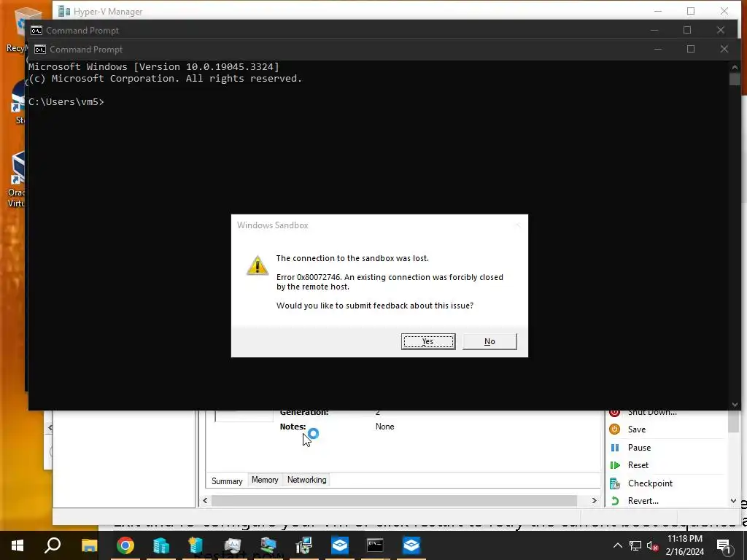Click the right arrow of Hyper-V horizontal scrollbar

[x=594, y=500]
